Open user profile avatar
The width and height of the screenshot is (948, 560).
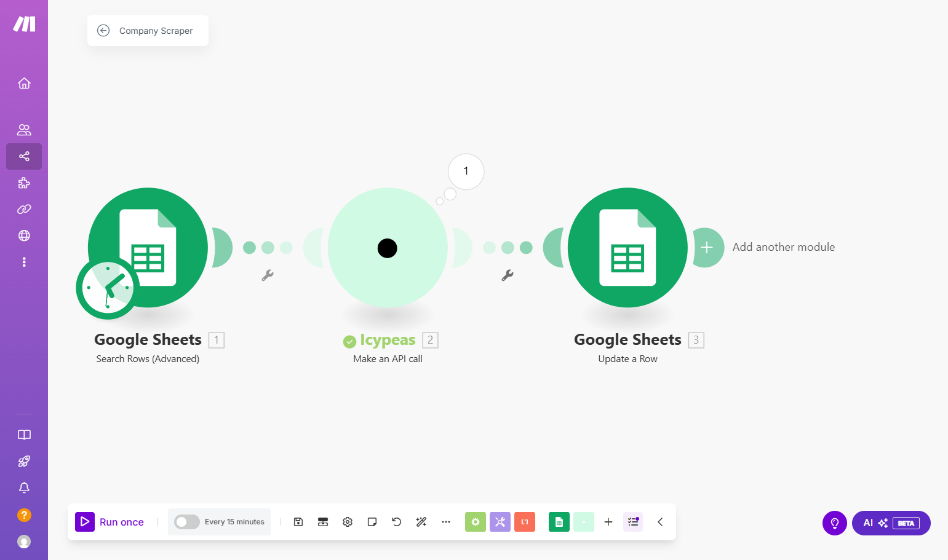coord(24,542)
